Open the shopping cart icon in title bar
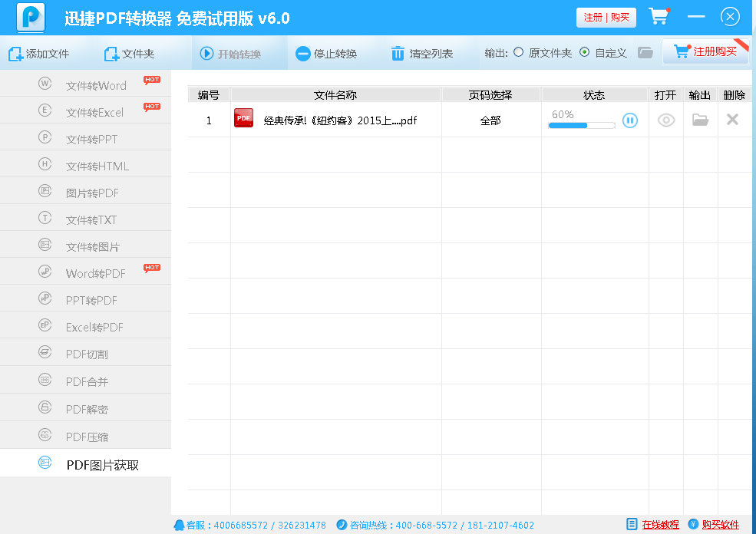The width and height of the screenshot is (756, 534). click(659, 16)
